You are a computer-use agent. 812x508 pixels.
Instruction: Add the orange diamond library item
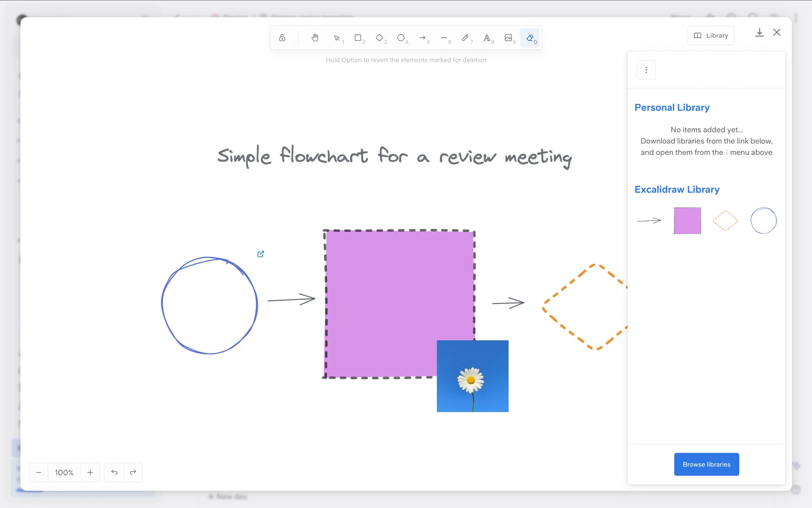[725, 221]
